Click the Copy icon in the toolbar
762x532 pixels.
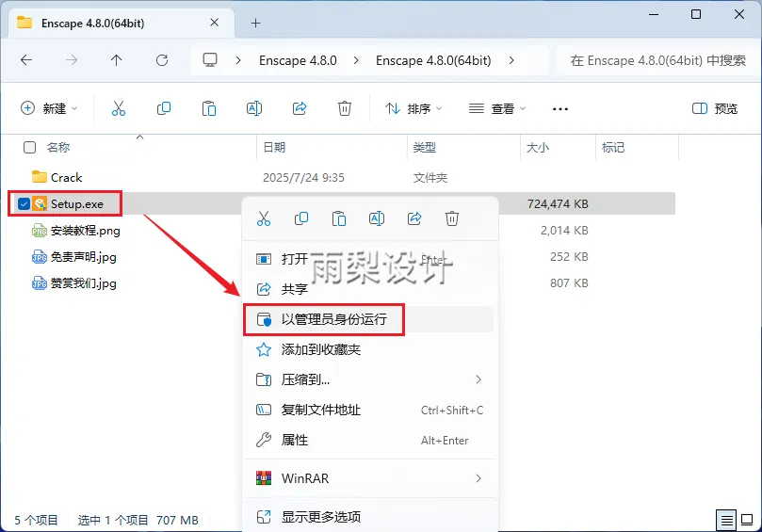164,108
